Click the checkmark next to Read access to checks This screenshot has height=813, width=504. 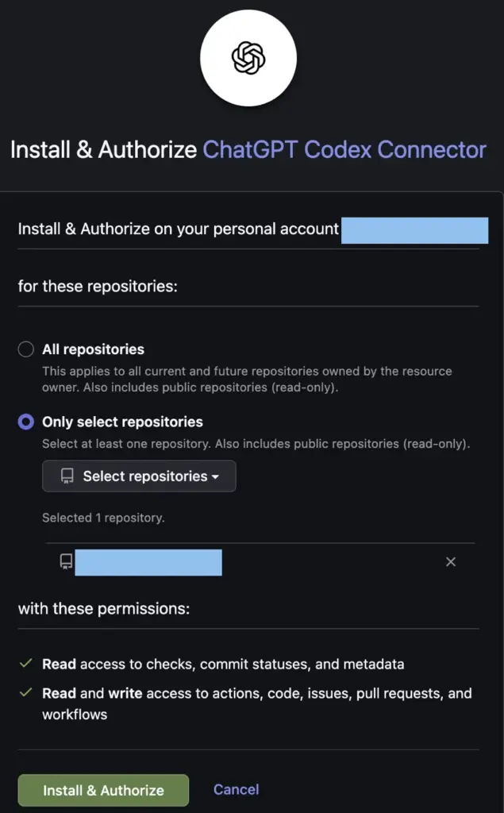[25, 663]
